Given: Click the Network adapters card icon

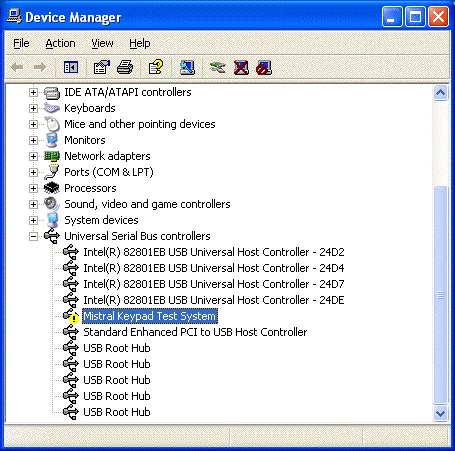Looking at the screenshot, I should 52,156.
